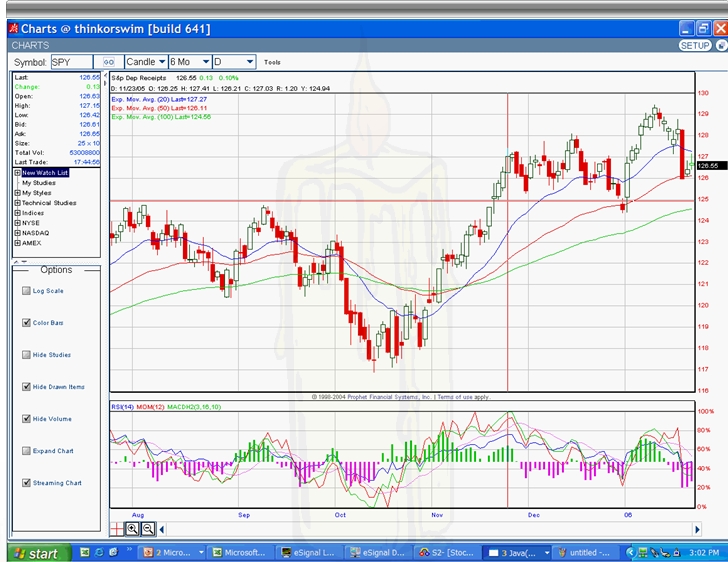Click the SPY symbol input field

click(72, 62)
